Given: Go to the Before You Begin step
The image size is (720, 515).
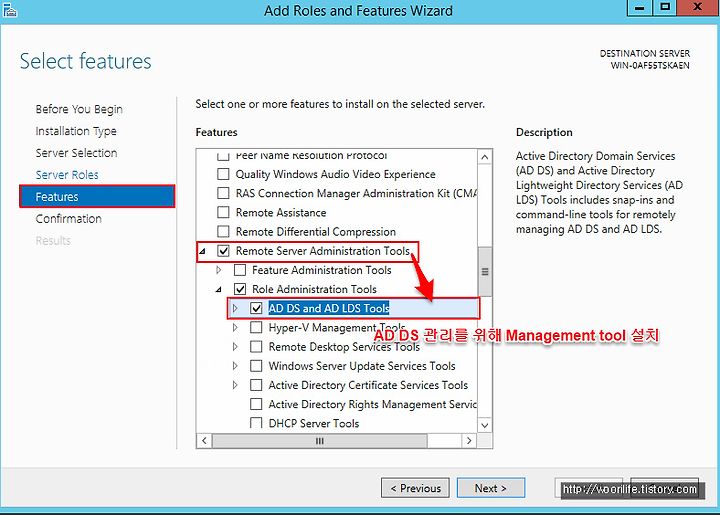Looking at the screenshot, I should 79,109.
